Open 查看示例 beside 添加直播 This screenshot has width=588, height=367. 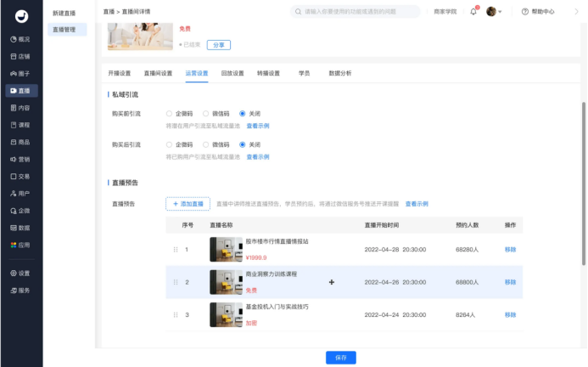417,204
